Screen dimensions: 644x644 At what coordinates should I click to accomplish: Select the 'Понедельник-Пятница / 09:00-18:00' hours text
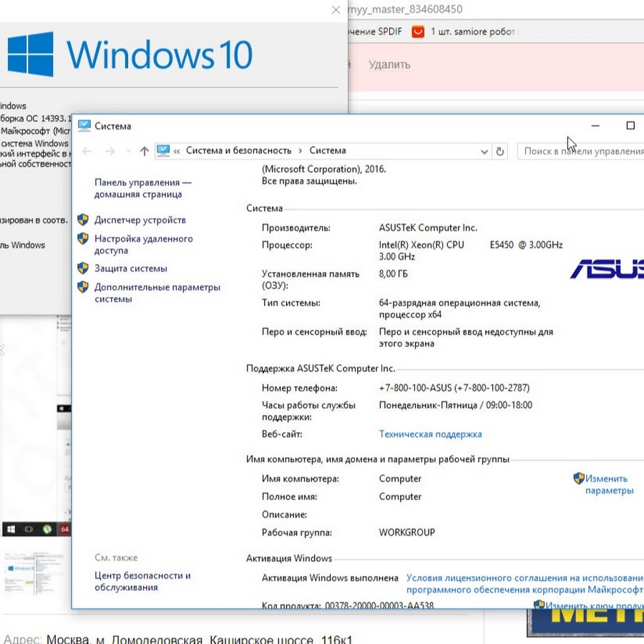click(455, 405)
